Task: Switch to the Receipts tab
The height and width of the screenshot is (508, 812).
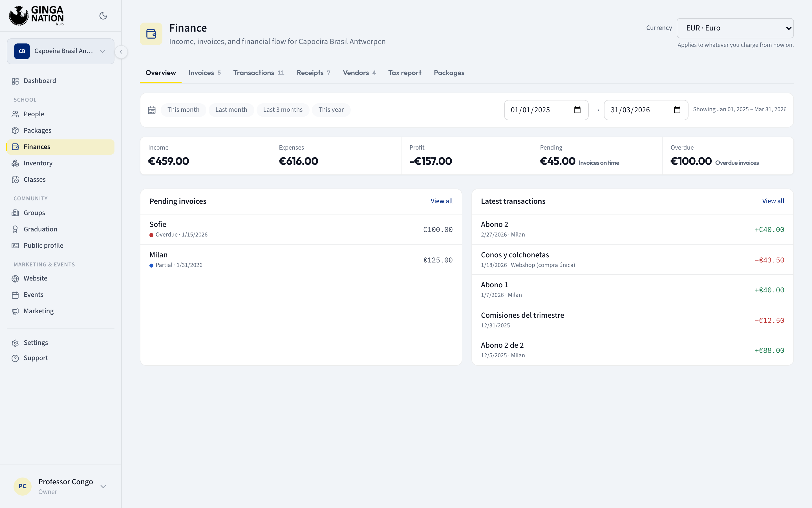Action: pos(314,73)
